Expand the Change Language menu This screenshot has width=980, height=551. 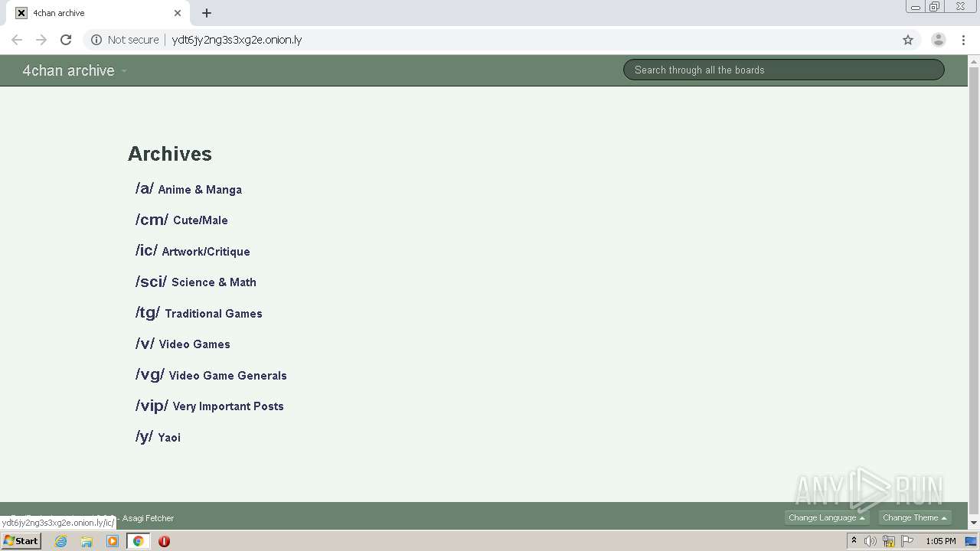827,518
